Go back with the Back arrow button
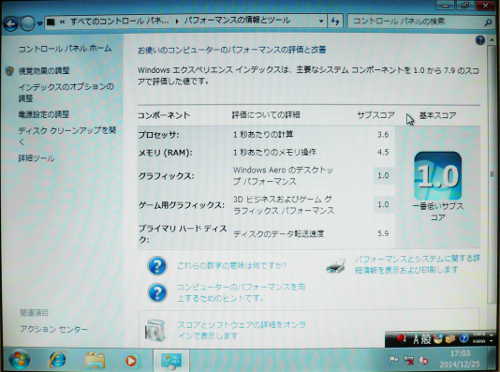 10,24
